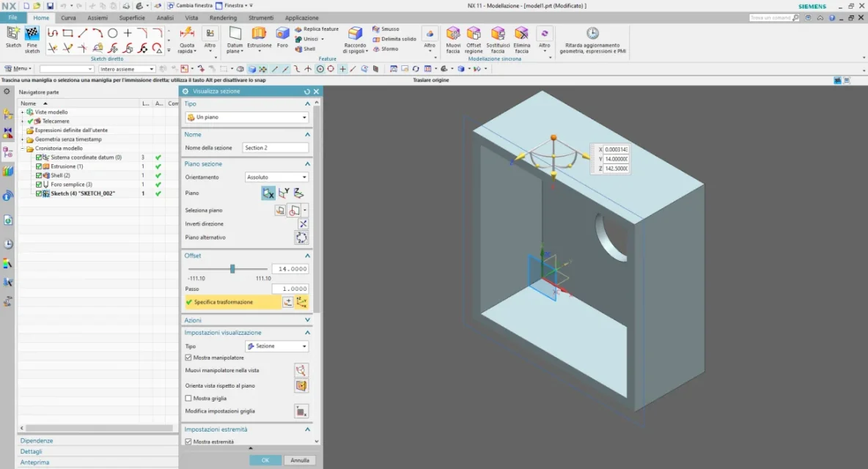This screenshot has width=868, height=469.
Task: Toggle checkbox for Sketch (4) SKETCH_002
Action: click(x=39, y=193)
